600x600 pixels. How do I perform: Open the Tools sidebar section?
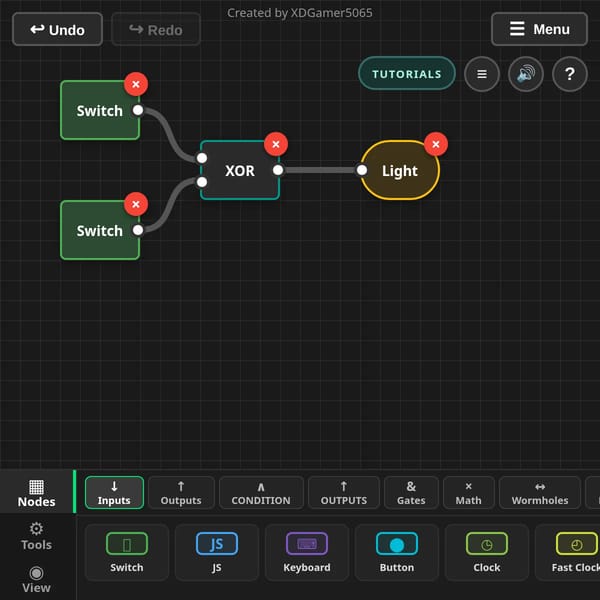point(36,536)
